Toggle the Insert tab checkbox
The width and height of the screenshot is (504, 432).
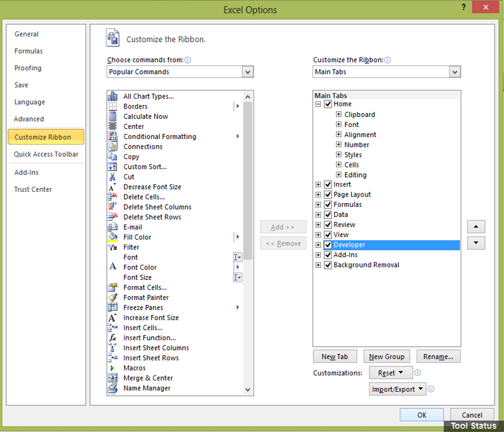pos(328,184)
